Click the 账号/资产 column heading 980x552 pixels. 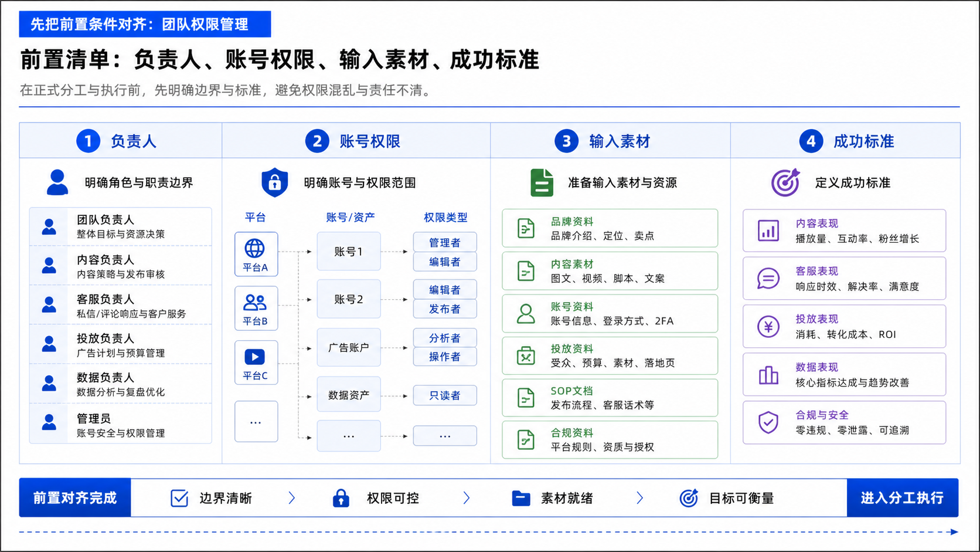coord(351,217)
